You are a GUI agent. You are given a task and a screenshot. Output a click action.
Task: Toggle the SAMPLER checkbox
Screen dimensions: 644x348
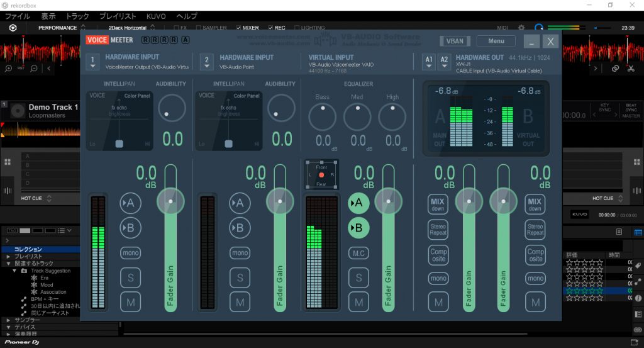pos(198,28)
